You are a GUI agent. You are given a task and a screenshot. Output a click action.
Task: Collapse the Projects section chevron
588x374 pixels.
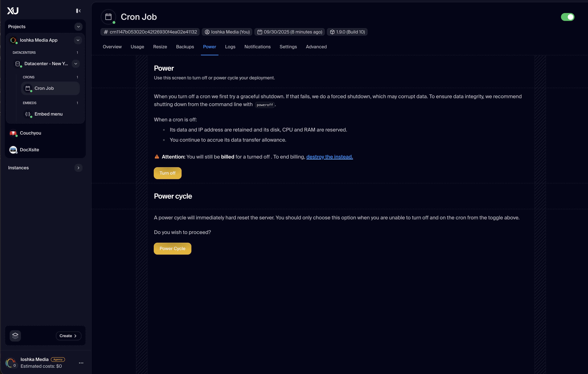[78, 27]
